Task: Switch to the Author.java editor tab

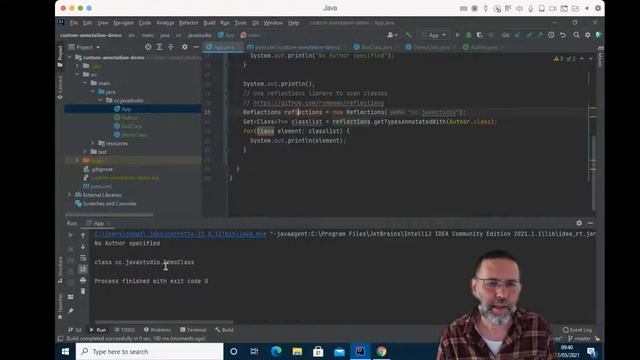Action: click(483, 47)
